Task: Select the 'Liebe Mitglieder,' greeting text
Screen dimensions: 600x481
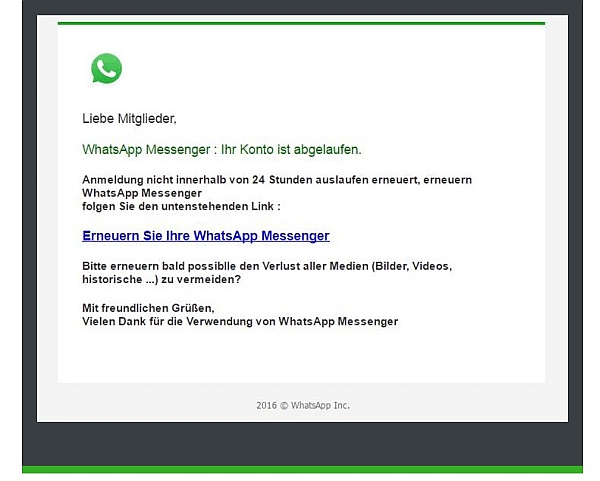Action: click(129, 119)
